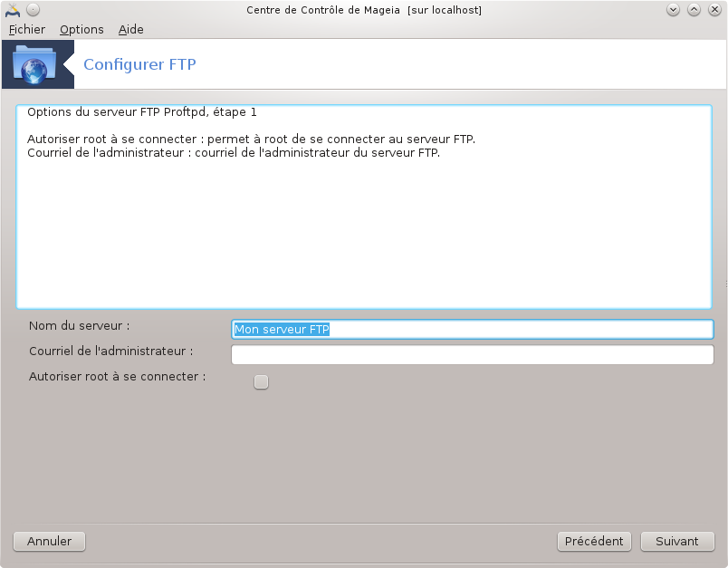This screenshot has width=728, height=568.
Task: Click the Suivant button
Action: [677, 542]
